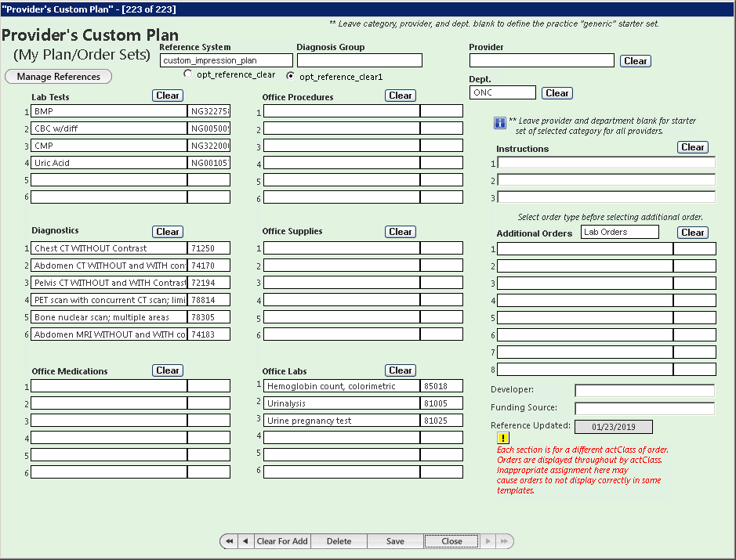The width and height of the screenshot is (736, 560).
Task: Click the Close button in bottom toolbar
Action: [451, 541]
